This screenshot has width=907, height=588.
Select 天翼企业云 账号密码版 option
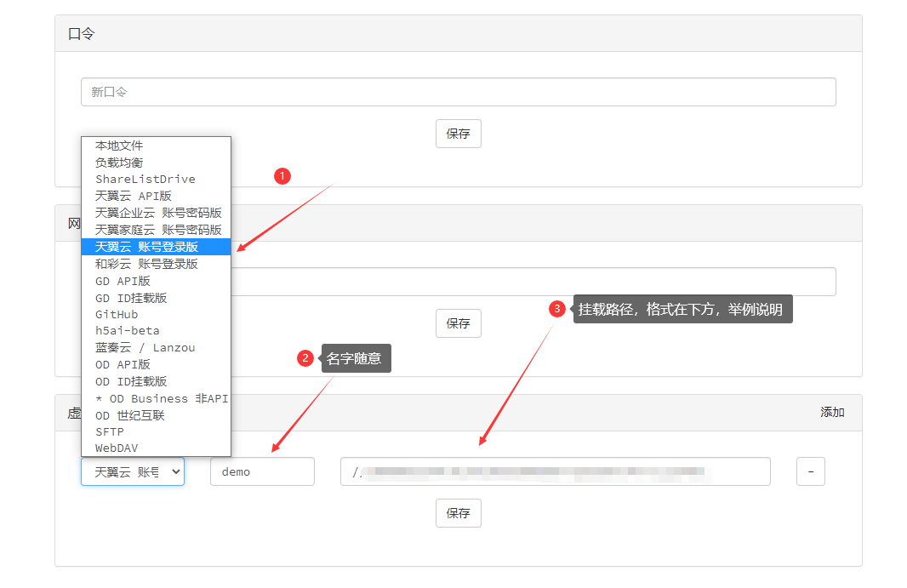tap(157, 213)
